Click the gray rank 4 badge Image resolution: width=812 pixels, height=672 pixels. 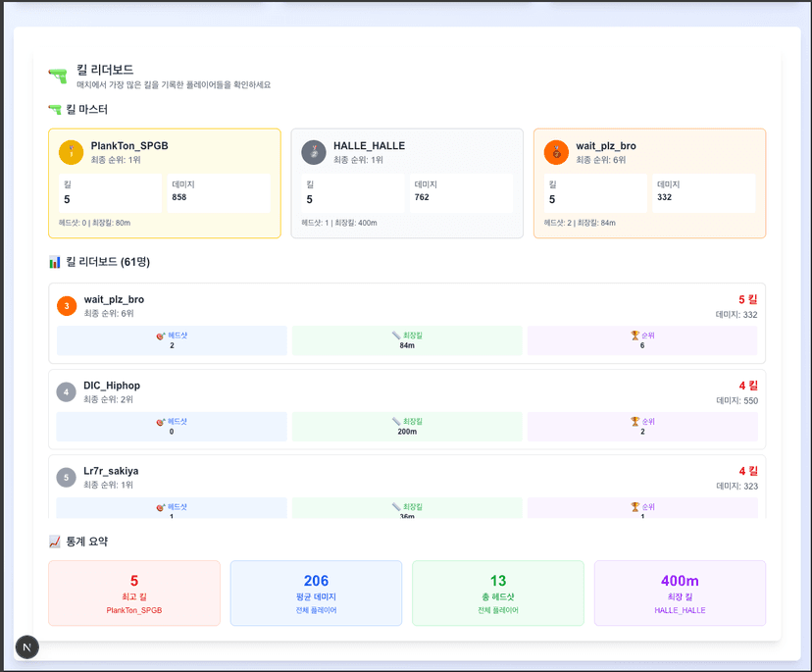(x=67, y=392)
